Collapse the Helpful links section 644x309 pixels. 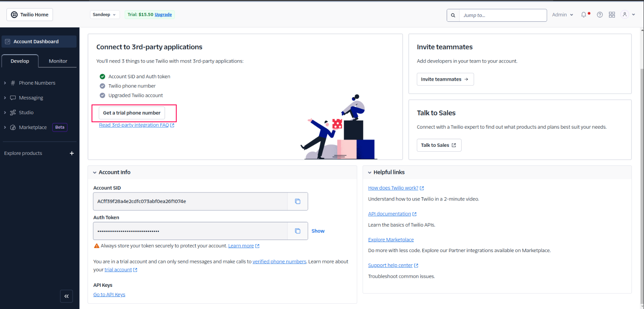pyautogui.click(x=370, y=173)
